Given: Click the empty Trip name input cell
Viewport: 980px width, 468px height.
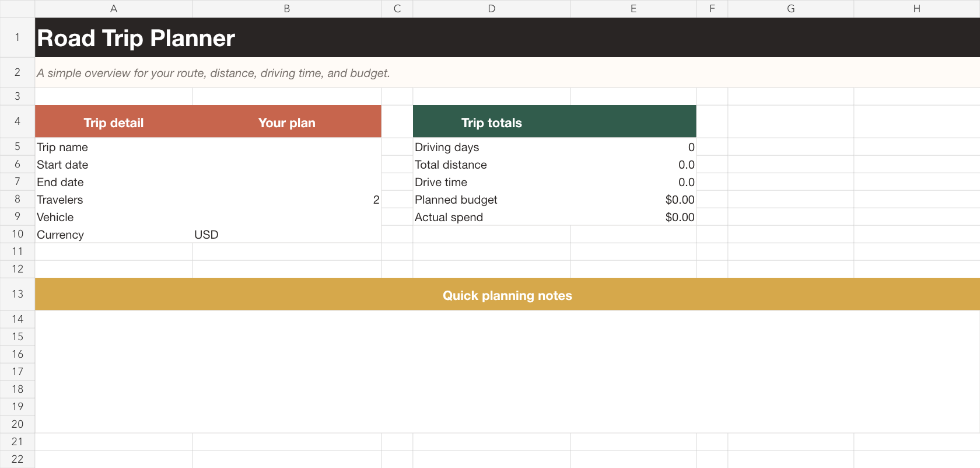Looking at the screenshot, I should point(287,147).
